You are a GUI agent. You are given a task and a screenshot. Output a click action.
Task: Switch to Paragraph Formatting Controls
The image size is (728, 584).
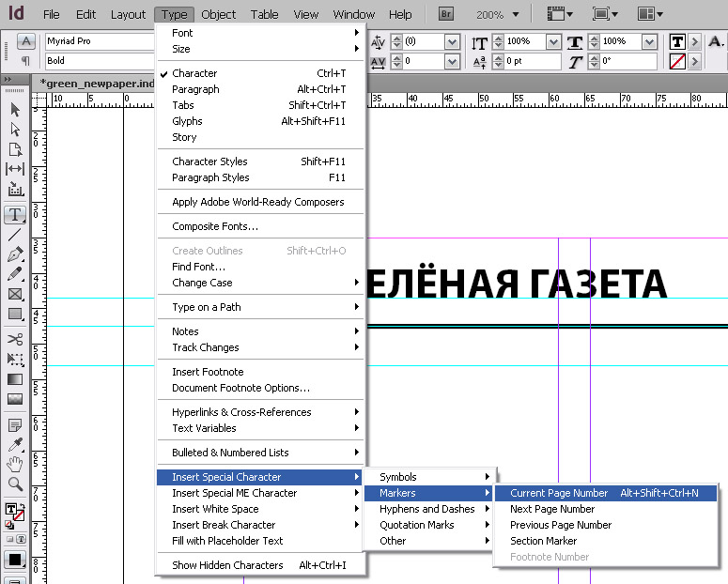click(x=26, y=61)
